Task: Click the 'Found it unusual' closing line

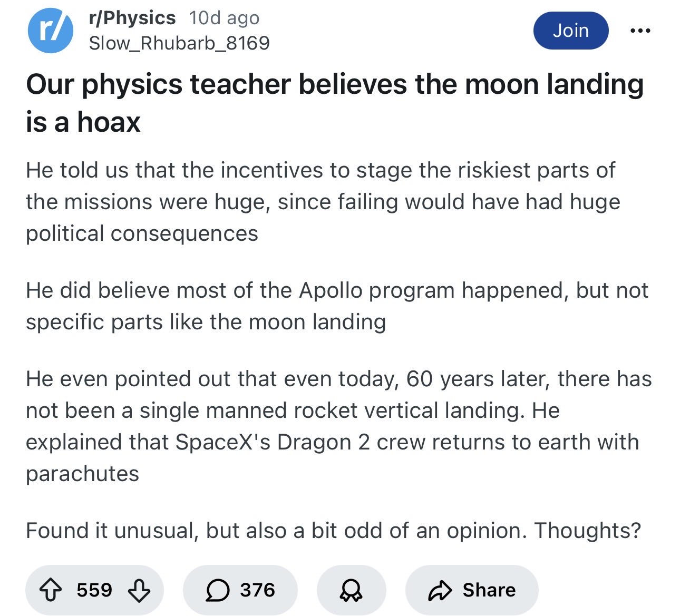Action: click(x=333, y=531)
